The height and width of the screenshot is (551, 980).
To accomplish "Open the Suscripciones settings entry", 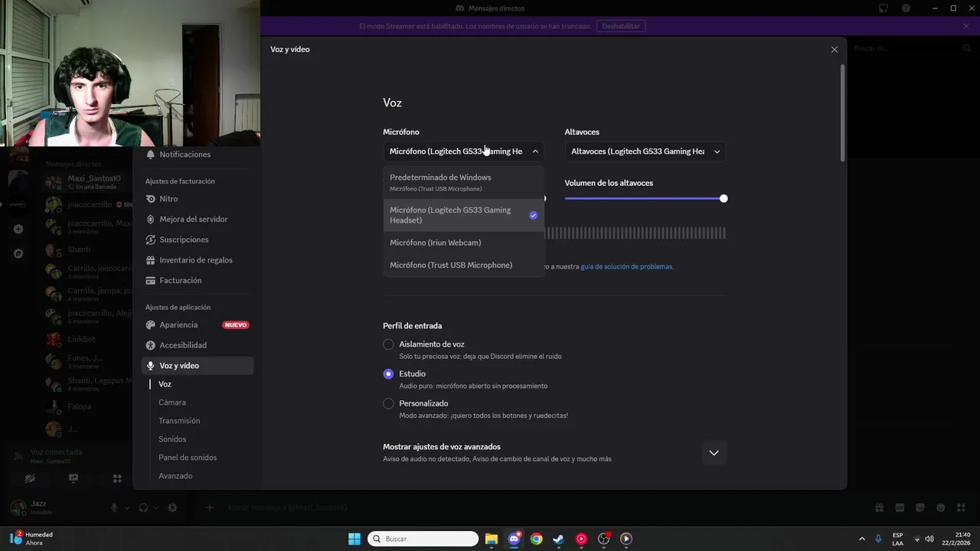I will (x=198, y=240).
